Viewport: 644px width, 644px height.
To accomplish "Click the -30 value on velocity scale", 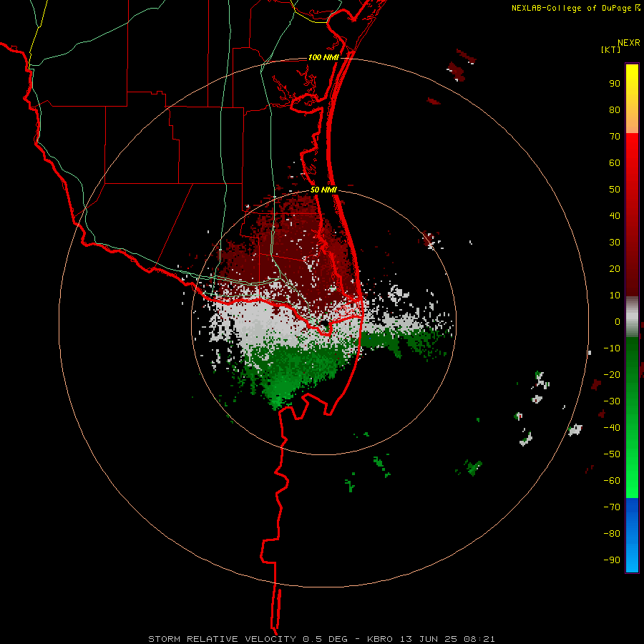I will [x=612, y=401].
